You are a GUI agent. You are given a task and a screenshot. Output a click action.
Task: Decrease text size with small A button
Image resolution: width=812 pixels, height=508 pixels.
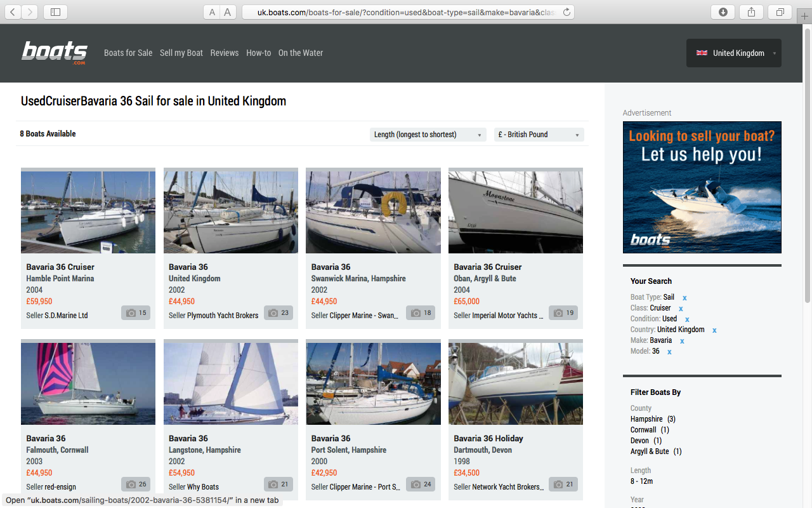[212, 12]
